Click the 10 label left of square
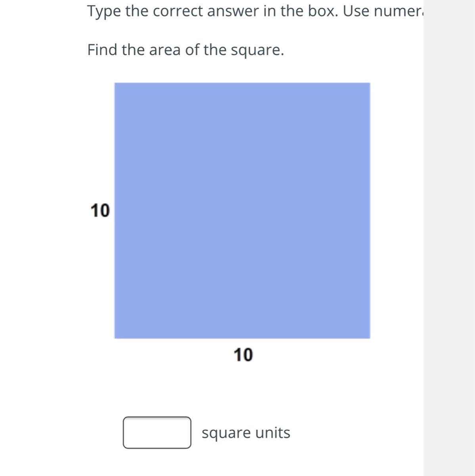The height and width of the screenshot is (476, 475). tap(100, 211)
